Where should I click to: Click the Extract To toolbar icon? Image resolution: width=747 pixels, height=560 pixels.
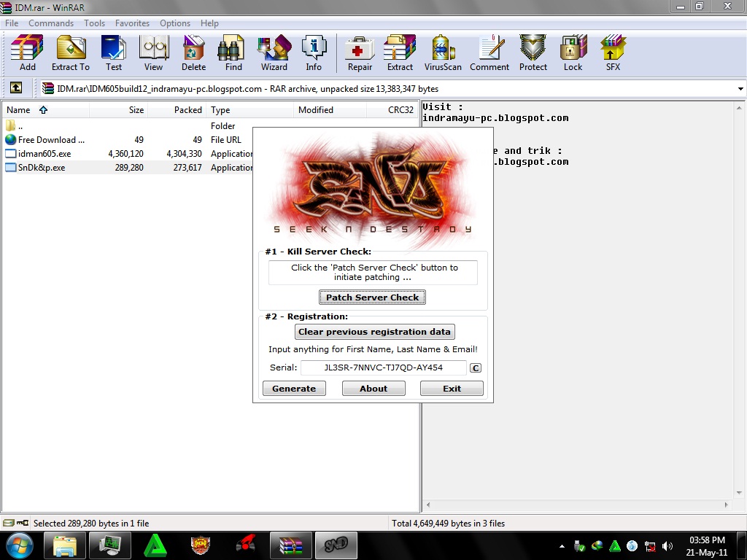[71, 52]
